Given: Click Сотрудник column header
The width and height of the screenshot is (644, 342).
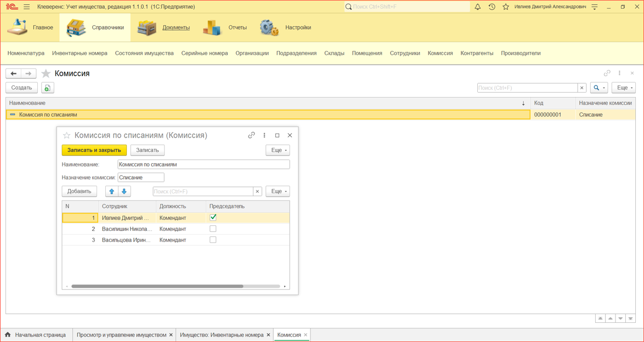Looking at the screenshot, I should pyautogui.click(x=127, y=206).
